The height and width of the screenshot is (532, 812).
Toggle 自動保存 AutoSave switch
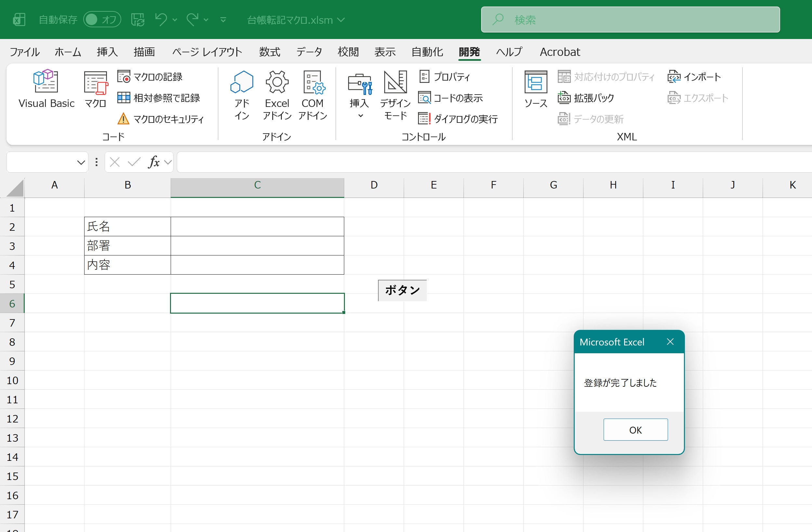point(102,19)
